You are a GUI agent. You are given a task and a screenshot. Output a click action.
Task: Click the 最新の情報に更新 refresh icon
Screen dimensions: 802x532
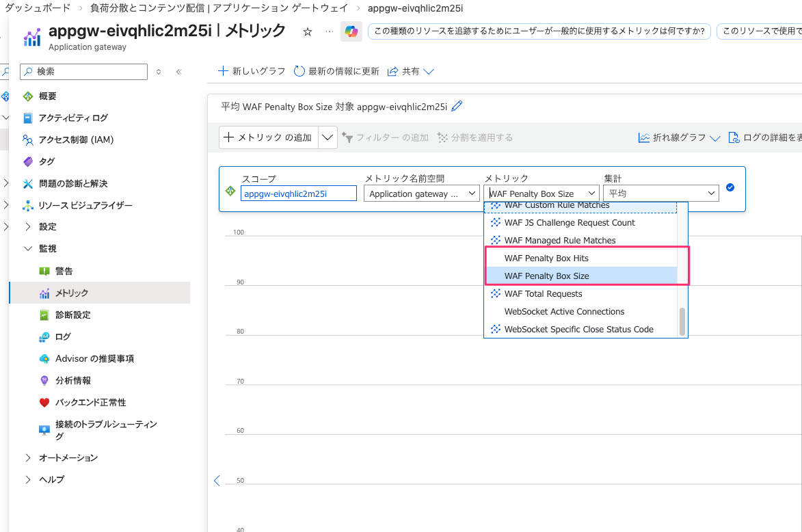tap(299, 70)
